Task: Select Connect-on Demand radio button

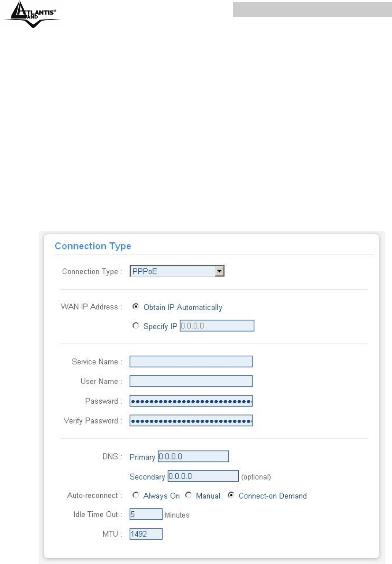Action: pyautogui.click(x=231, y=495)
